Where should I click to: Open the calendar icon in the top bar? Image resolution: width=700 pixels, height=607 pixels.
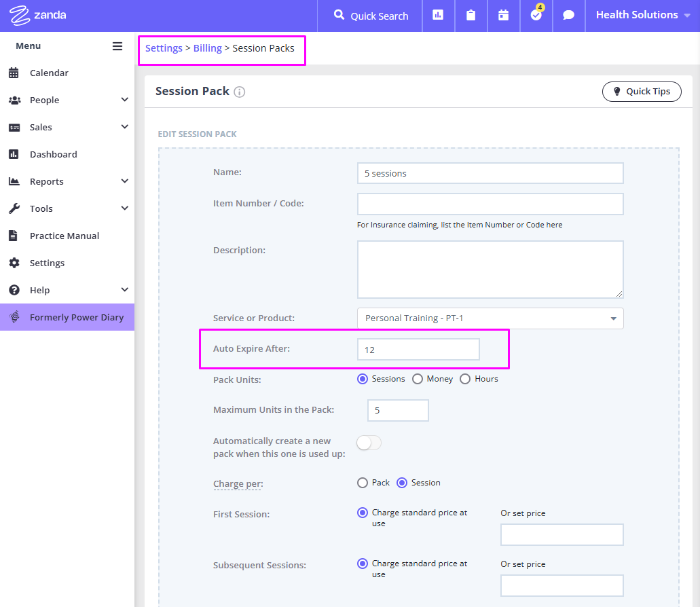503,15
